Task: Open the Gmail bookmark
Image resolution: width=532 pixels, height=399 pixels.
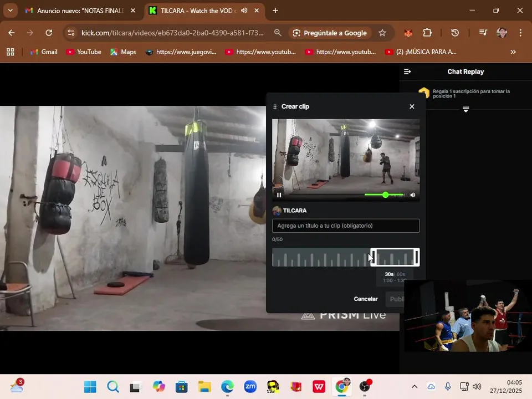Action: point(44,52)
